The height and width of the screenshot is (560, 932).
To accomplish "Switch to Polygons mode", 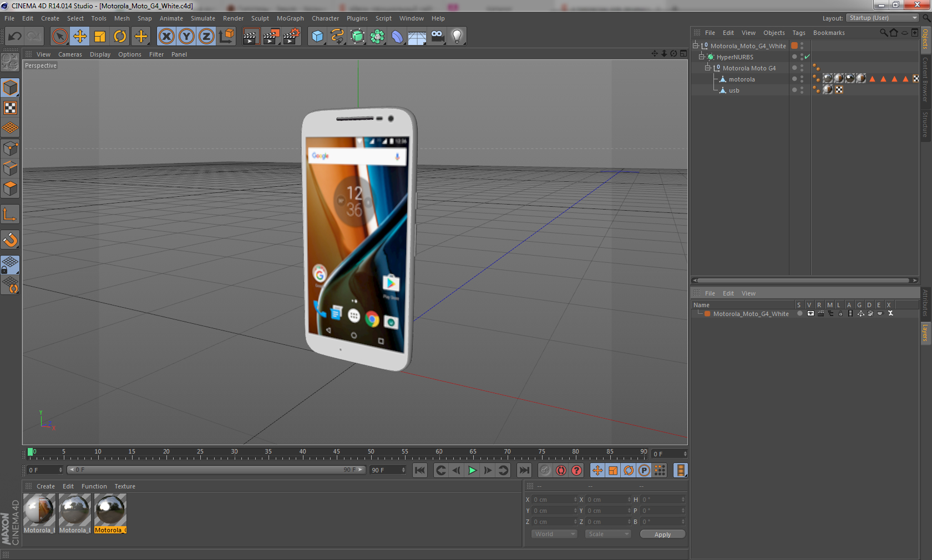I will 10,189.
